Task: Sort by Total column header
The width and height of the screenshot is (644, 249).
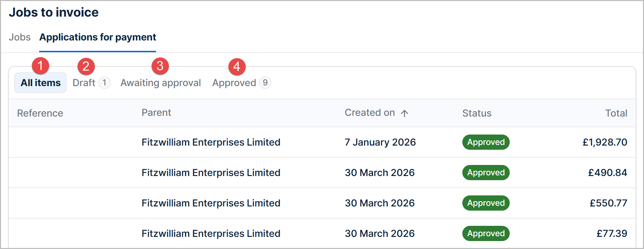Action: [616, 113]
